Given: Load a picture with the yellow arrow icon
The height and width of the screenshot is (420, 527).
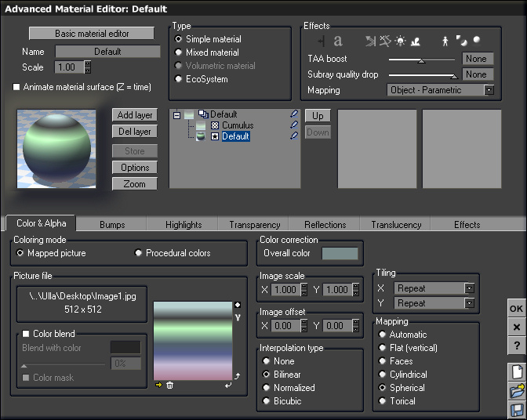Looking at the screenshot, I should coord(158,385).
